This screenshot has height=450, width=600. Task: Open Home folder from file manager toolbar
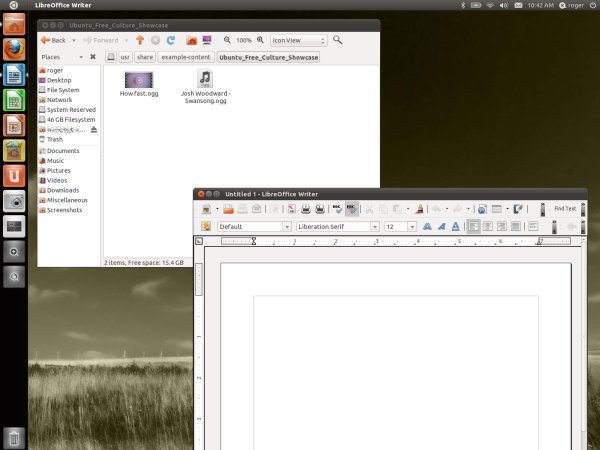tap(192, 40)
